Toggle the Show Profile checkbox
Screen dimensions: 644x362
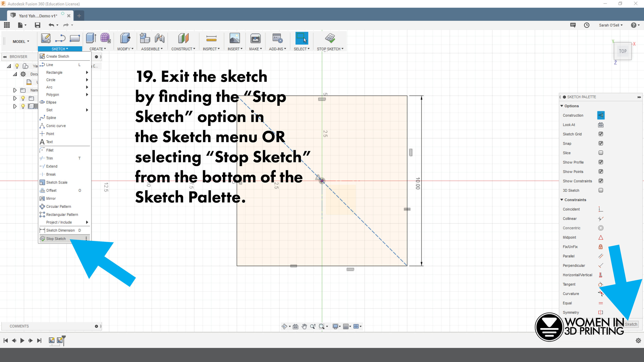(600, 162)
